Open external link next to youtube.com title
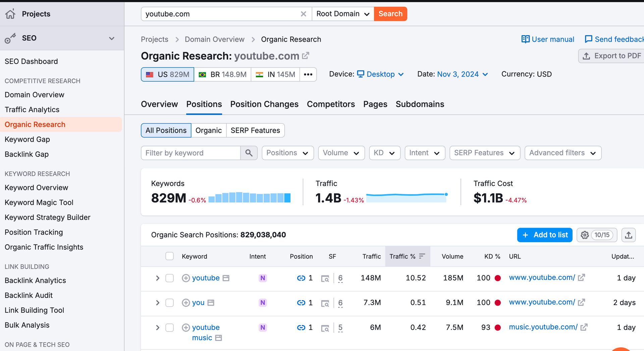 tap(306, 55)
